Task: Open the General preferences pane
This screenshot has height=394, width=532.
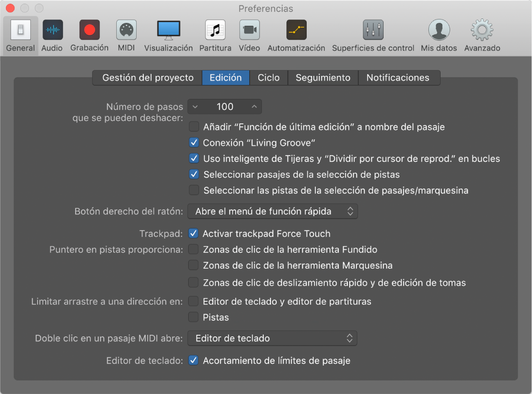Action: point(20,36)
